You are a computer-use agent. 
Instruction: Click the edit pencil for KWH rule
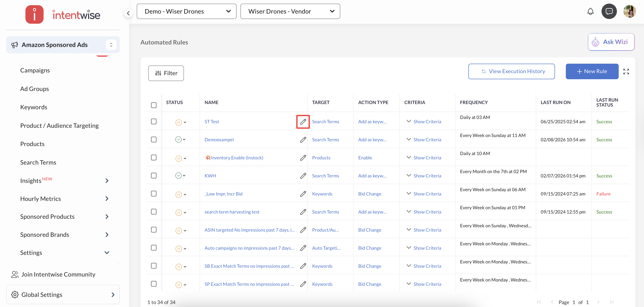pyautogui.click(x=303, y=176)
